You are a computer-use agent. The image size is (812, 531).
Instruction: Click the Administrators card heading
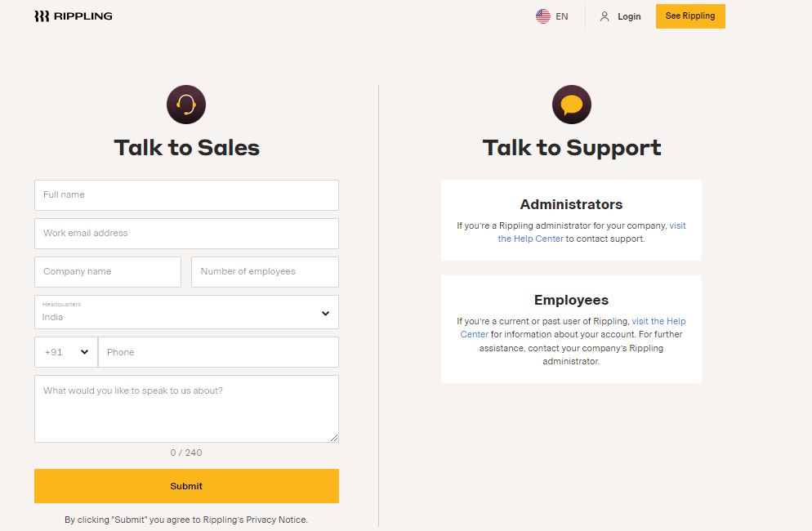click(571, 204)
